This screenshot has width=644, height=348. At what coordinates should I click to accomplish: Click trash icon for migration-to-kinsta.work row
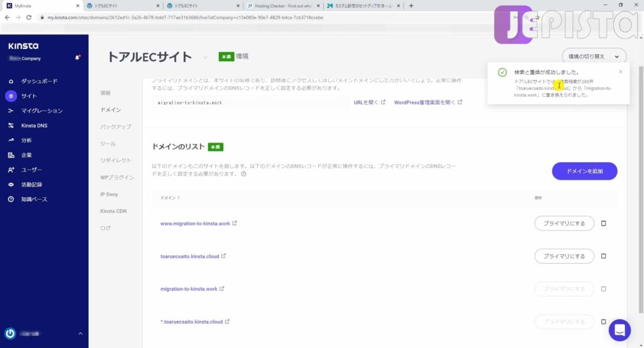pyautogui.click(x=603, y=290)
